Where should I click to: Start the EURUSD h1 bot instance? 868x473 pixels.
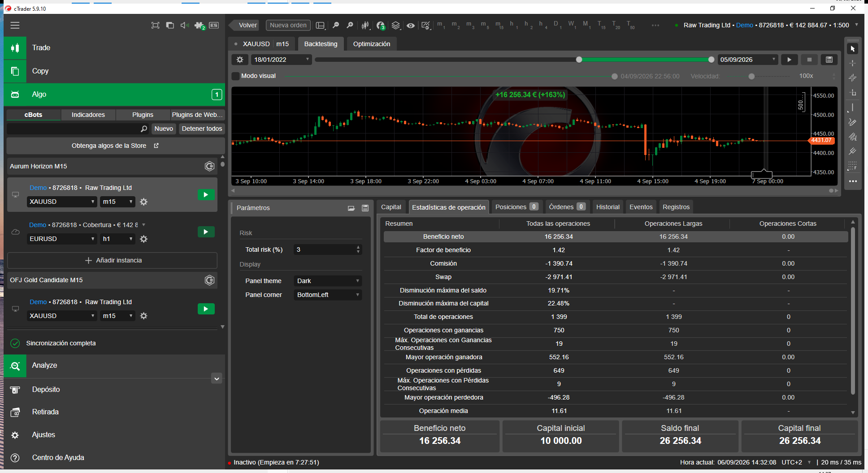pyautogui.click(x=206, y=232)
